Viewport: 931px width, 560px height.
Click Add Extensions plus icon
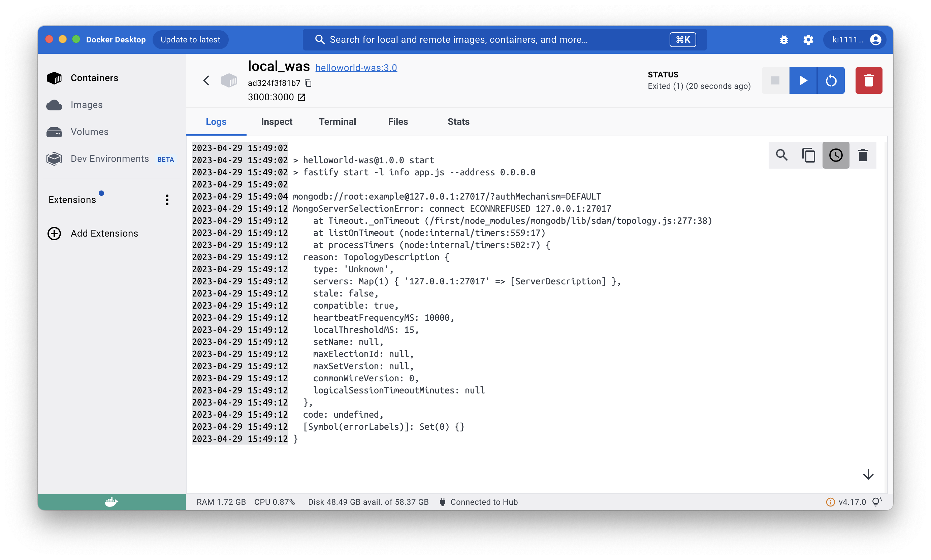tap(54, 233)
